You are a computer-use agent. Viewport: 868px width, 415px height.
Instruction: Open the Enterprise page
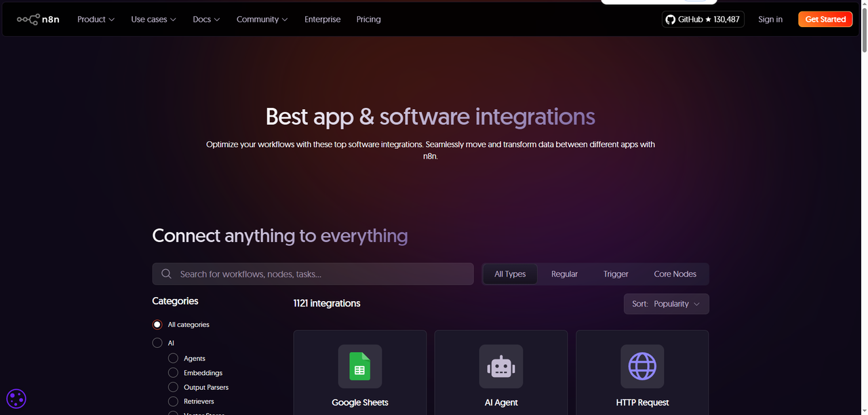pyautogui.click(x=323, y=20)
